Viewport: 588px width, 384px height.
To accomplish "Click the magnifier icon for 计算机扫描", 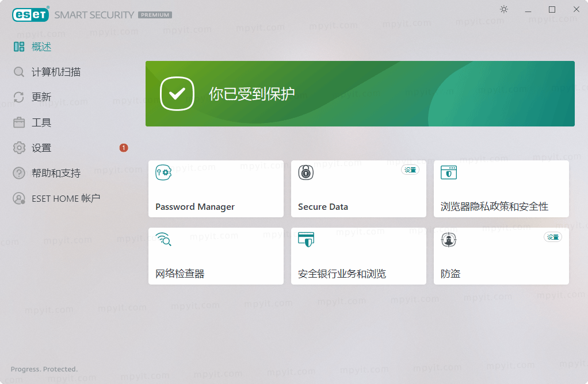I will click(19, 72).
